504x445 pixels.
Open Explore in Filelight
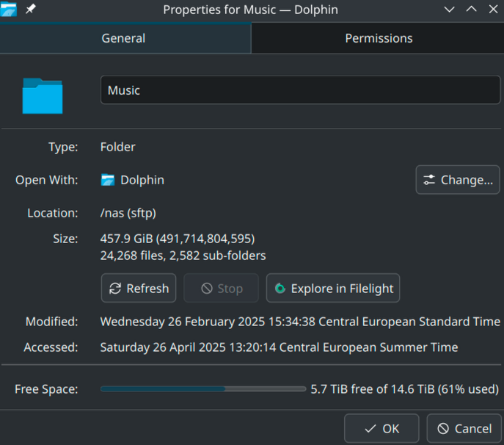[x=333, y=289]
